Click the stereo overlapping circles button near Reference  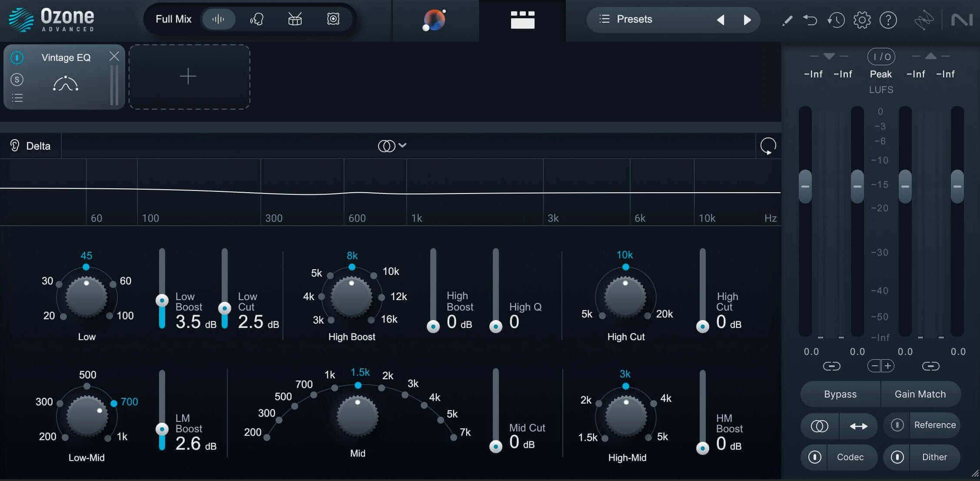pos(820,426)
